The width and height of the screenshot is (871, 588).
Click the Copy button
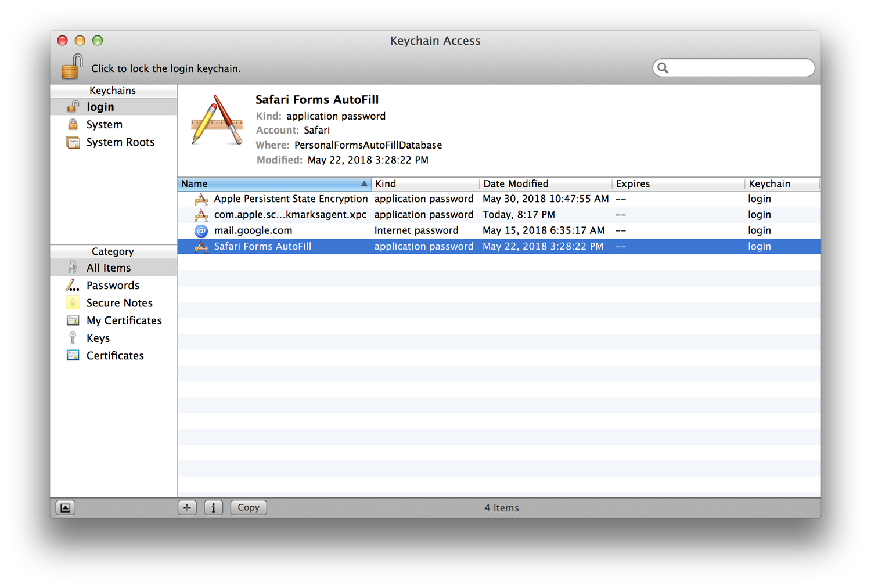point(249,507)
